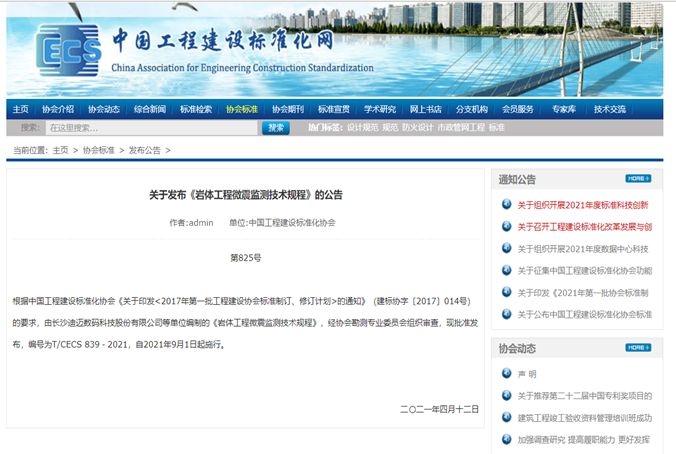Open the 协会介绍 menu item
This screenshot has width=676, height=454.
coord(58,110)
